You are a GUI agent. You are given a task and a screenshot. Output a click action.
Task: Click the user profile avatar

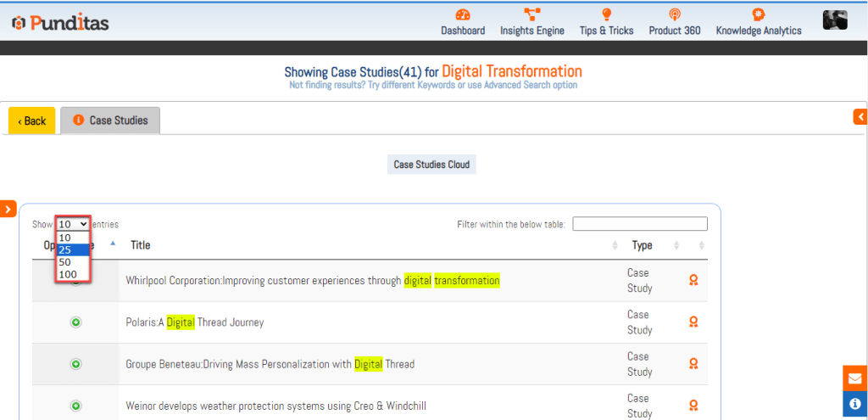point(834,20)
